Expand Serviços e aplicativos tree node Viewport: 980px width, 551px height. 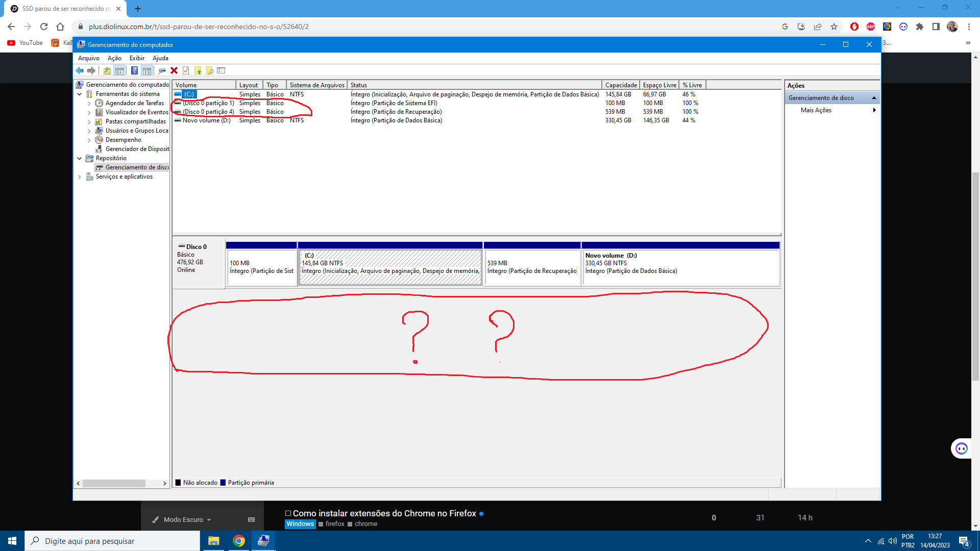(80, 177)
